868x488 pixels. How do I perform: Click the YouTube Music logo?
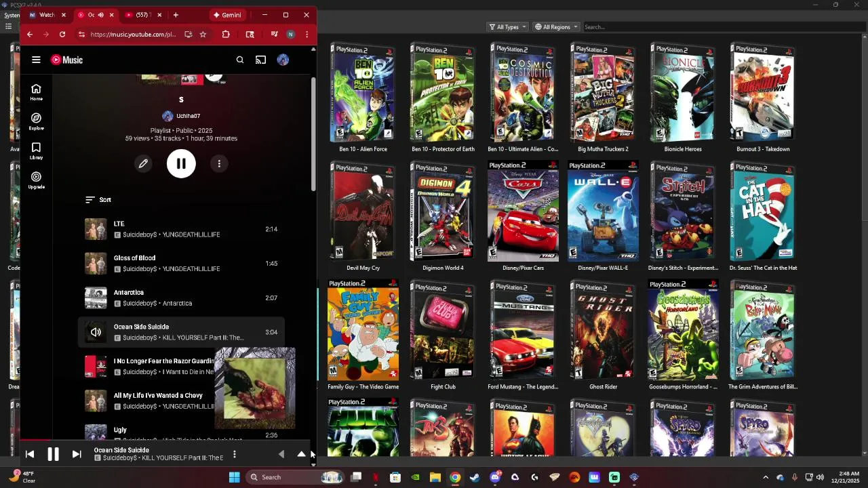click(66, 60)
